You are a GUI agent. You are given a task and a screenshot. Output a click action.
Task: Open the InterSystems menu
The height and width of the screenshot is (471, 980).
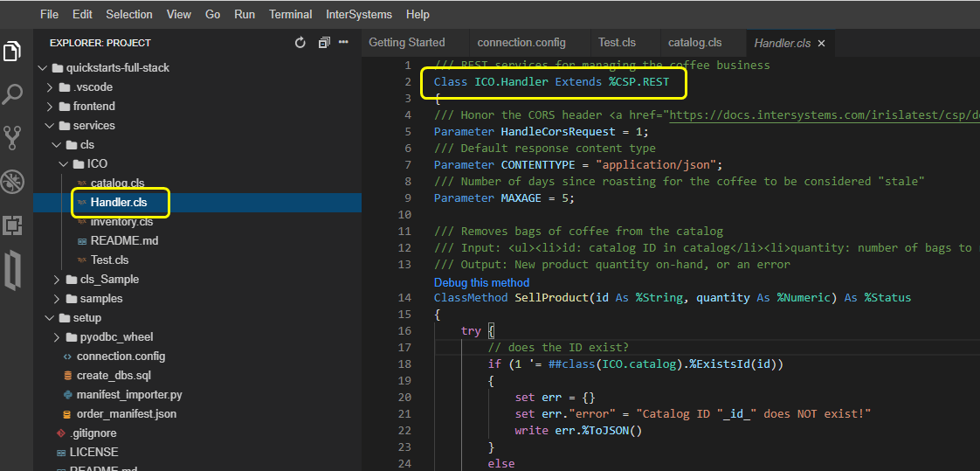pos(358,14)
